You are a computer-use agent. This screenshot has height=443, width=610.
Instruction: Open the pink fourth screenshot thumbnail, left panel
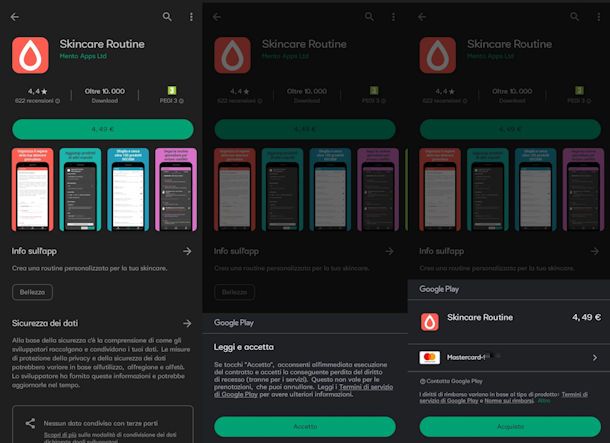[176, 189]
